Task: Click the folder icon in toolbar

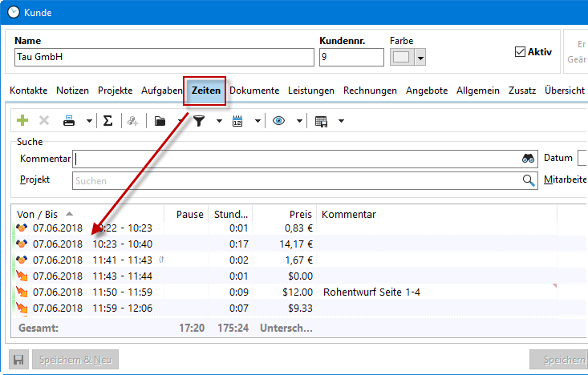Action: 160,121
